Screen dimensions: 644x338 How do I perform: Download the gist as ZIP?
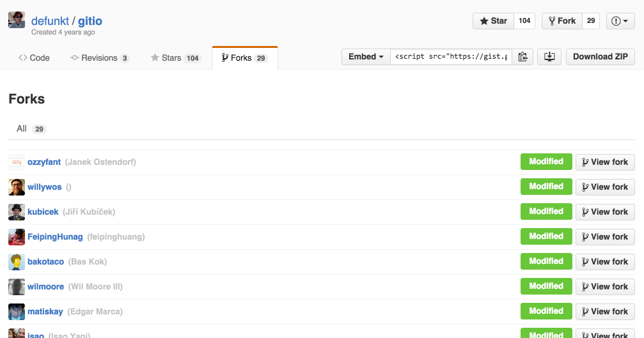600,57
